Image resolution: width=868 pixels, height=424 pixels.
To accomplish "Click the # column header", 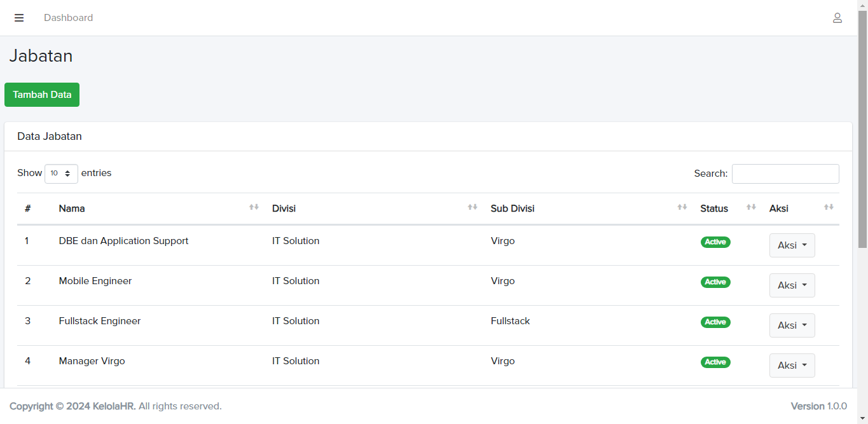I will click(28, 209).
